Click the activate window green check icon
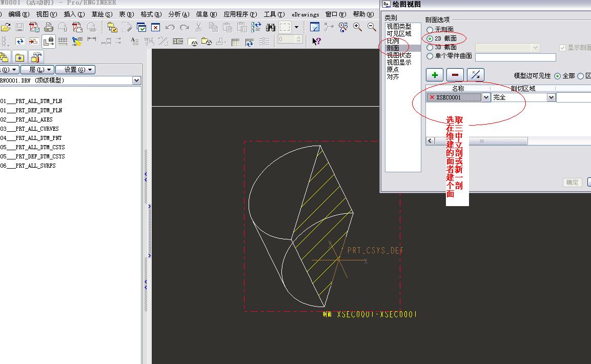This screenshot has height=364, width=591. pyautogui.click(x=141, y=27)
